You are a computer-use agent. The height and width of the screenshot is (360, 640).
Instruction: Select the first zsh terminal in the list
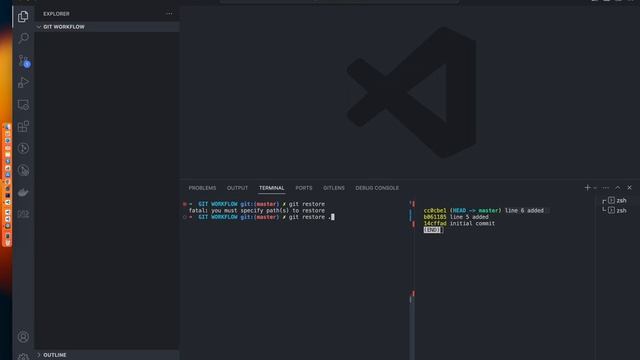pyautogui.click(x=617, y=200)
